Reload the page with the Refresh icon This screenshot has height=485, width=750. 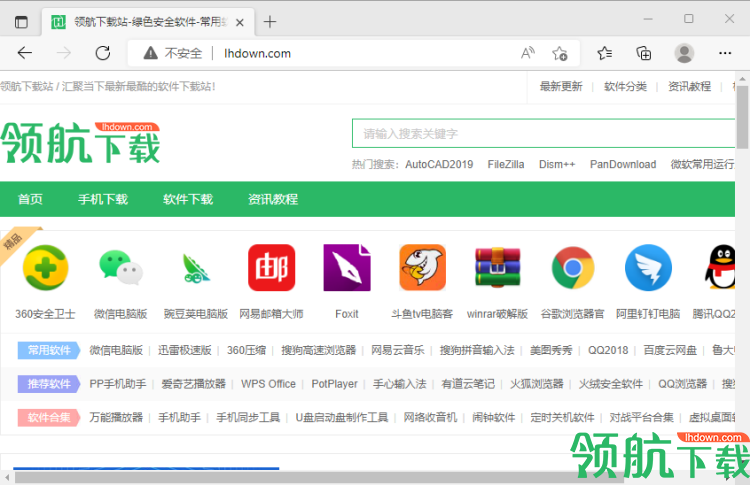click(x=102, y=53)
